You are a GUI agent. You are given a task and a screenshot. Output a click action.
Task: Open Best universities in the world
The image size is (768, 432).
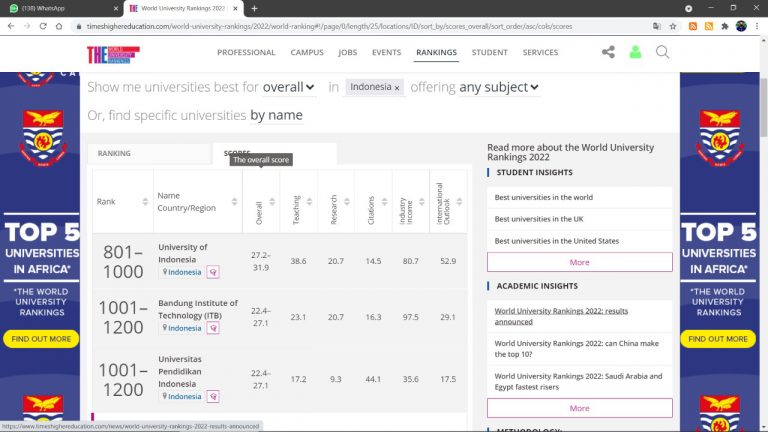[x=544, y=197]
